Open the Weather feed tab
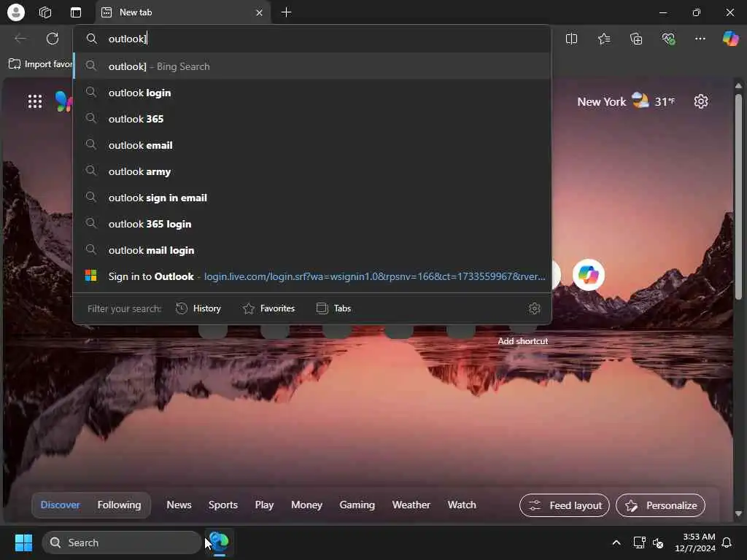This screenshot has width=747, height=560. [411, 505]
